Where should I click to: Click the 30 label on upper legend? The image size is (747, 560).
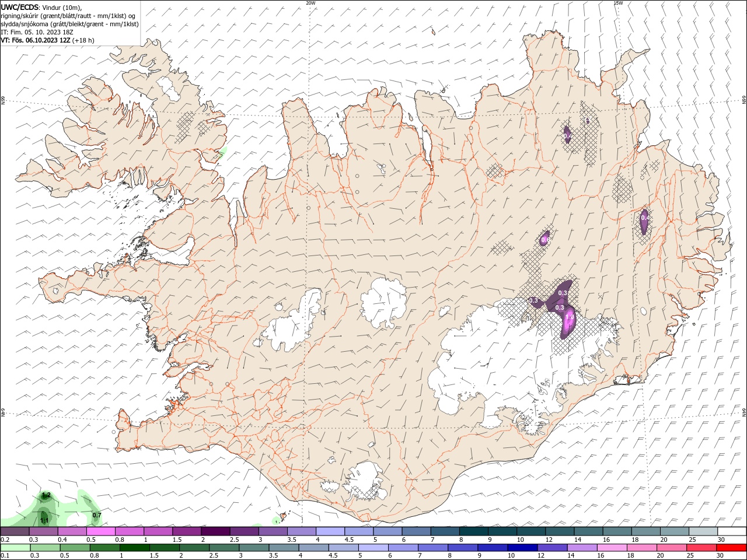click(x=721, y=540)
